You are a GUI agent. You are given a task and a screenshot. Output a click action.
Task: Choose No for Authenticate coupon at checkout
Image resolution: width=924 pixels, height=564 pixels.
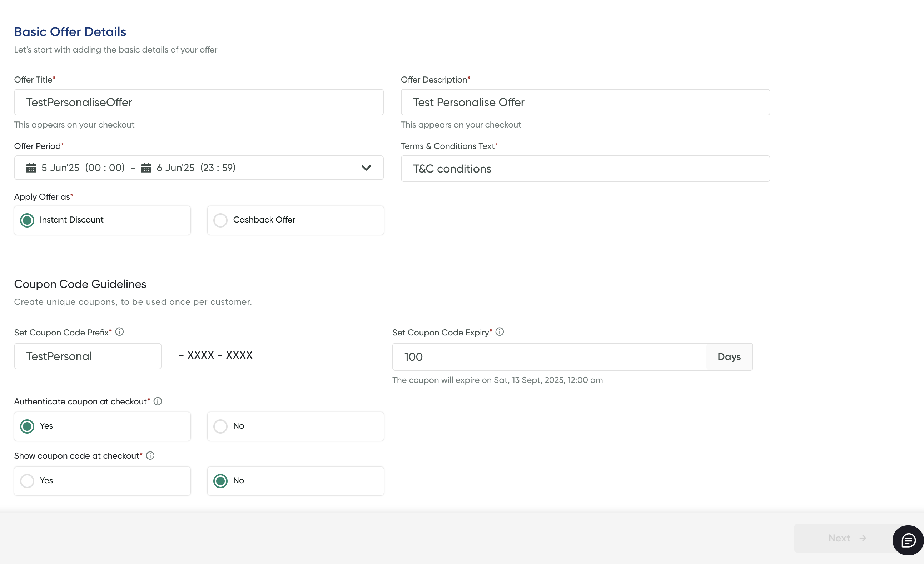click(295, 426)
